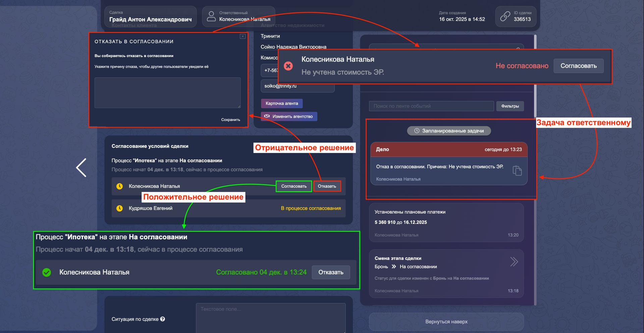Click the small Согласовать button beside Отказать
Image resolution: width=644 pixels, height=333 pixels.
coord(294,186)
